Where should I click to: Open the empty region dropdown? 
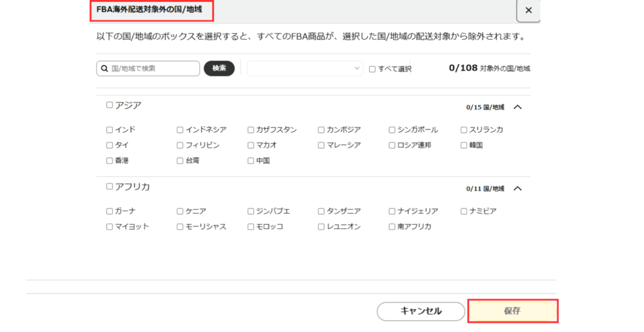(305, 69)
